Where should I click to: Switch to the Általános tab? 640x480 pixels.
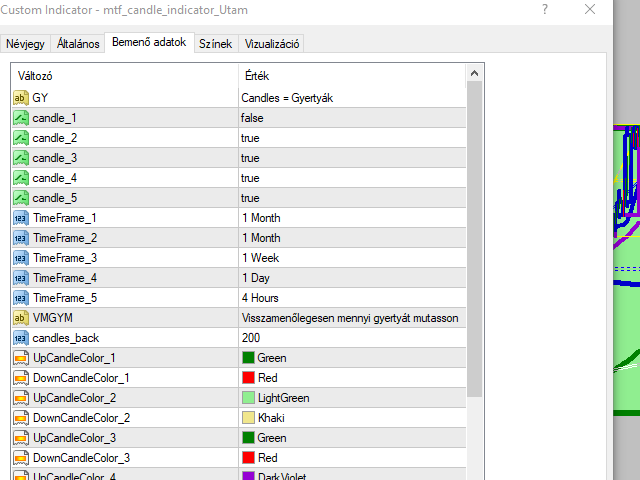[x=78, y=44]
